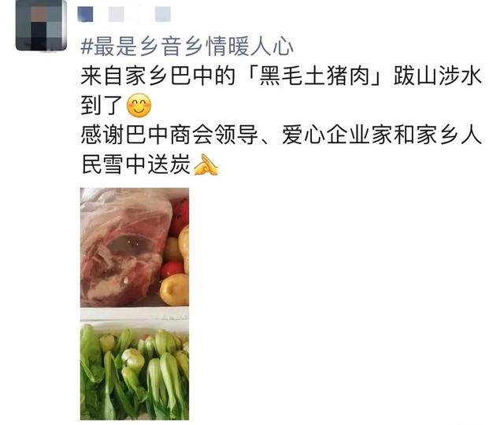This screenshot has height=425, width=504.
Task: Click the text 民雪中送炭
Action: tap(135, 164)
